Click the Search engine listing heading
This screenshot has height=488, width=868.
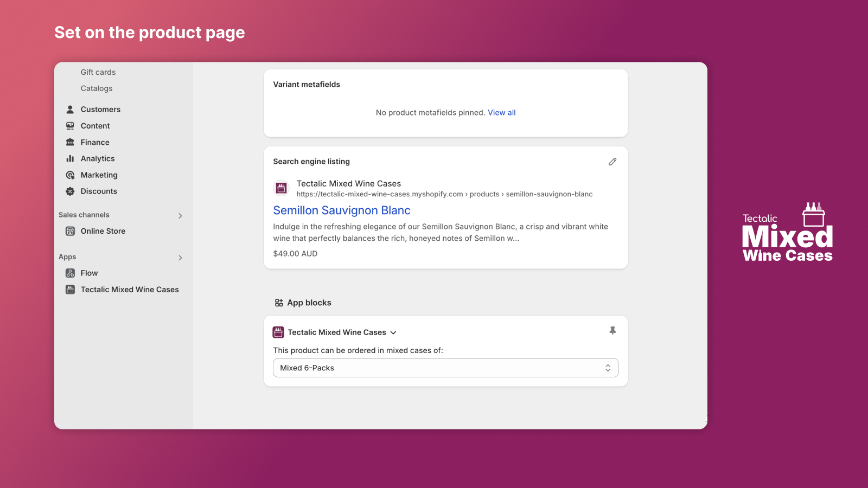(311, 162)
